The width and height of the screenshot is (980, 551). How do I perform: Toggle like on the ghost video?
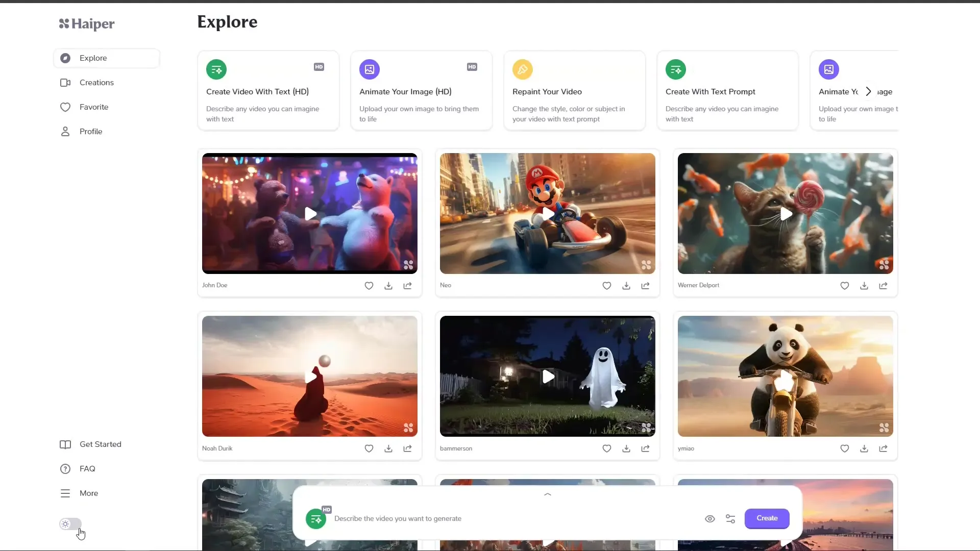pos(606,448)
